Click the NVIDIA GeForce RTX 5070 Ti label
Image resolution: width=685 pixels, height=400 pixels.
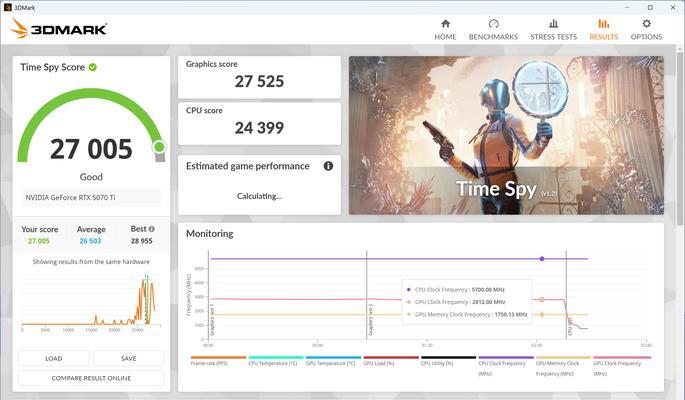70,197
